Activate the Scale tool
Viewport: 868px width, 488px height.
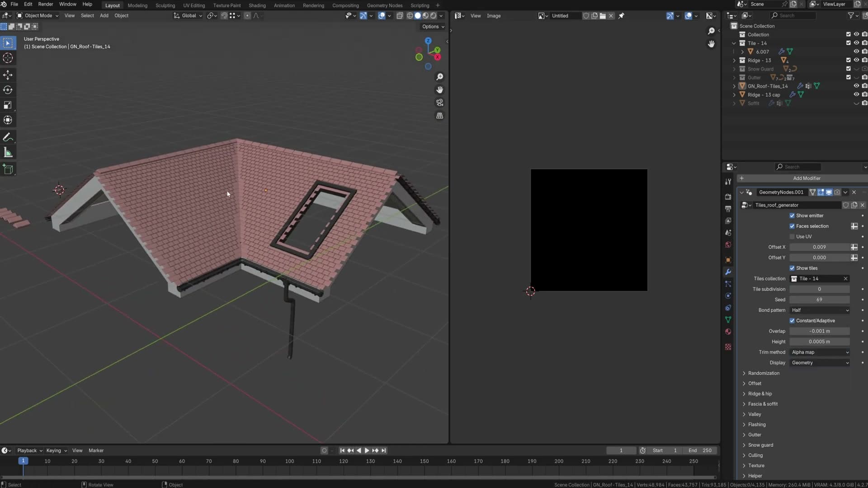click(x=8, y=105)
